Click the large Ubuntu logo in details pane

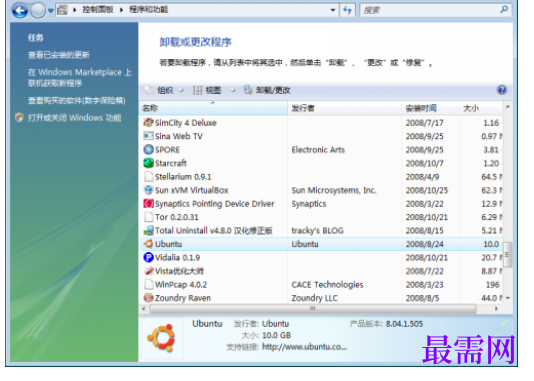point(161,338)
